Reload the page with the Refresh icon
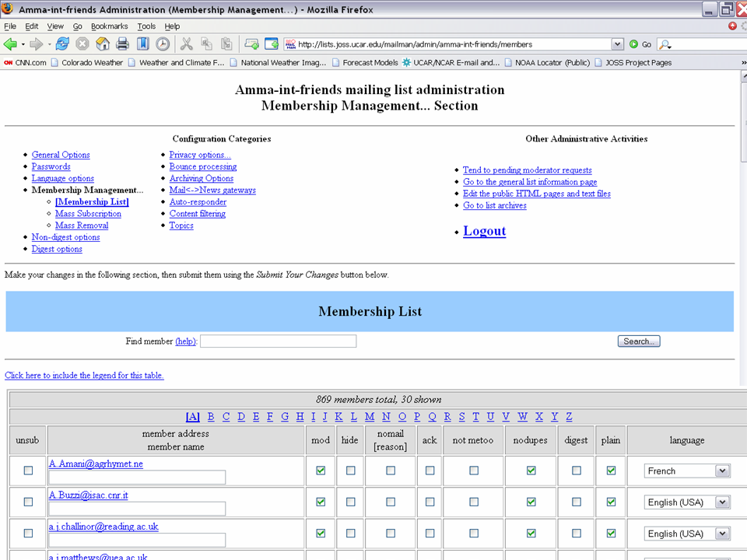The height and width of the screenshot is (560, 747). tap(62, 44)
